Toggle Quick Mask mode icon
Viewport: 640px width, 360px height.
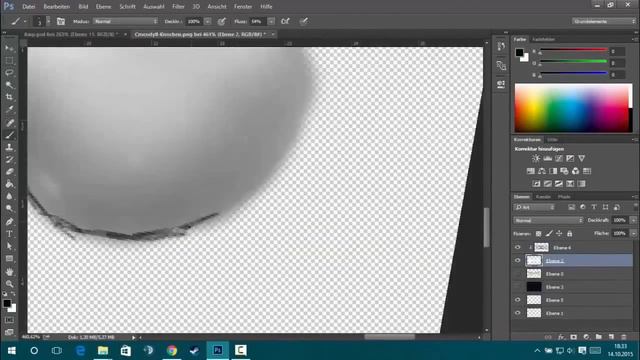[9, 320]
